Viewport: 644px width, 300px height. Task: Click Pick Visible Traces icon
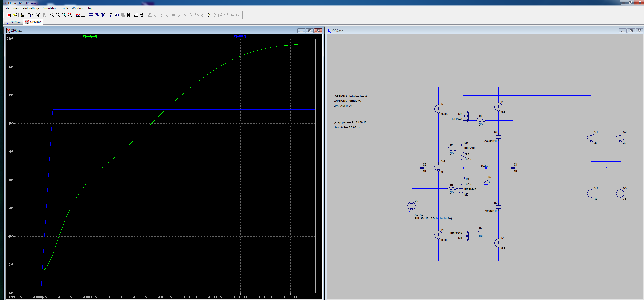pyautogui.click(x=78, y=15)
